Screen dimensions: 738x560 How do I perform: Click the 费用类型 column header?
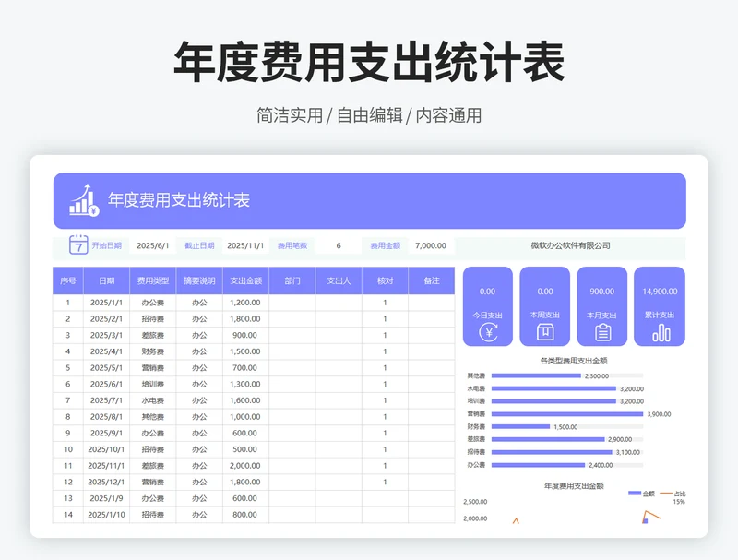pos(153,281)
